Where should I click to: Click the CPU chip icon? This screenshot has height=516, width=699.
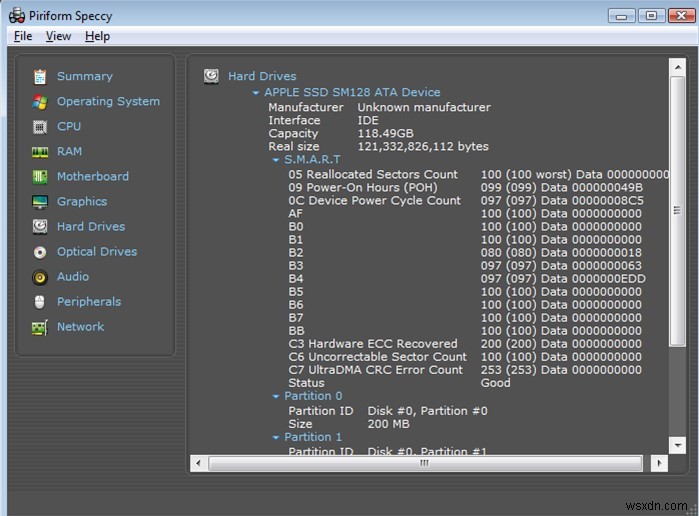(x=40, y=127)
